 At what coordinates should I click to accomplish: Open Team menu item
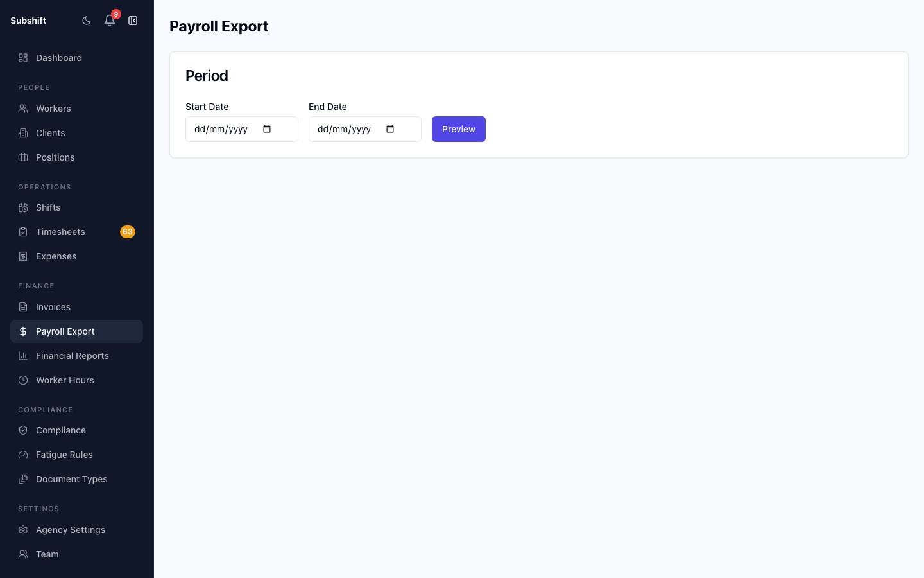point(76,554)
